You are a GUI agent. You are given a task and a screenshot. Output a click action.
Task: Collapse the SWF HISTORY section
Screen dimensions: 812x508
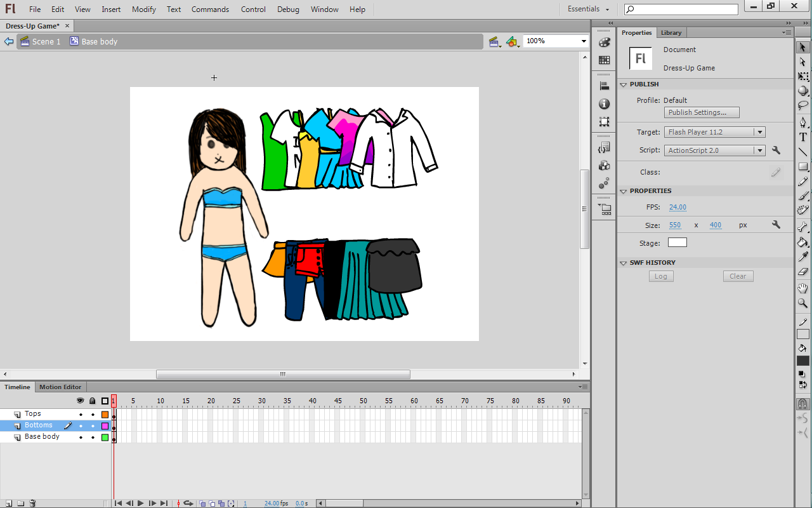624,263
